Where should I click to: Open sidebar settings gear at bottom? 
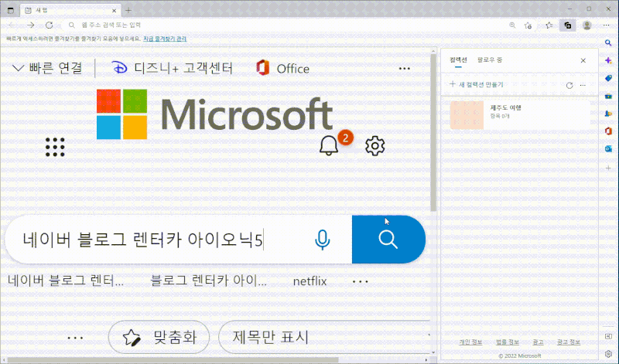pos(608,354)
